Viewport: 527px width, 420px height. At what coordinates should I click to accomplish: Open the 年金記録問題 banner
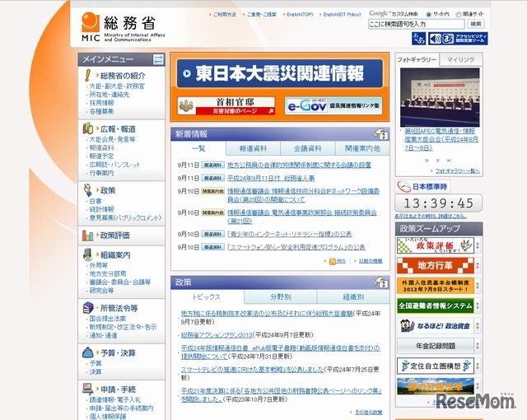point(436,346)
